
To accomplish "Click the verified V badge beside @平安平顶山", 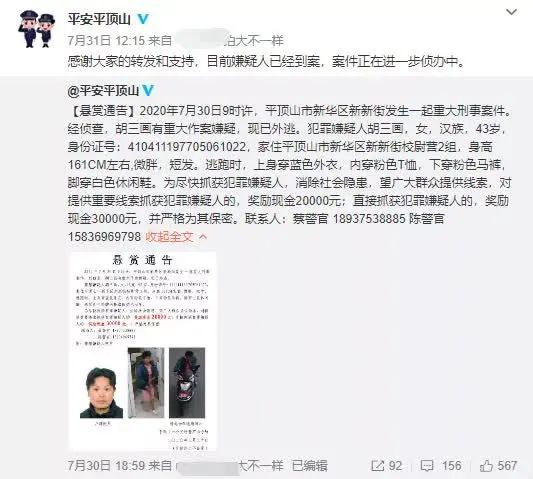I will [148, 91].
